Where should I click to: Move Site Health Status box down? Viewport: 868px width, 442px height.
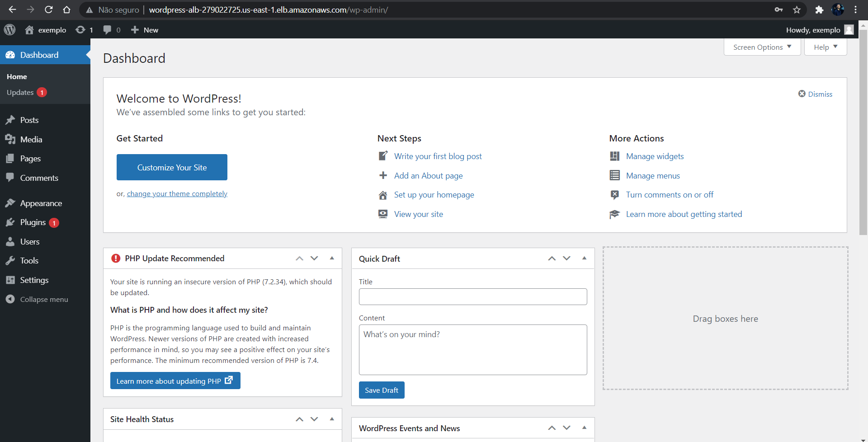tap(314, 419)
